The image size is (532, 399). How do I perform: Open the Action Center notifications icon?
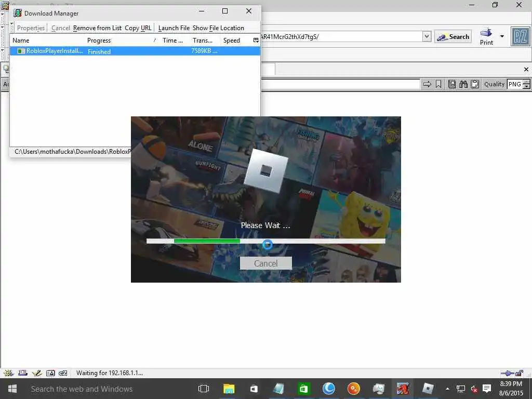[x=487, y=389]
